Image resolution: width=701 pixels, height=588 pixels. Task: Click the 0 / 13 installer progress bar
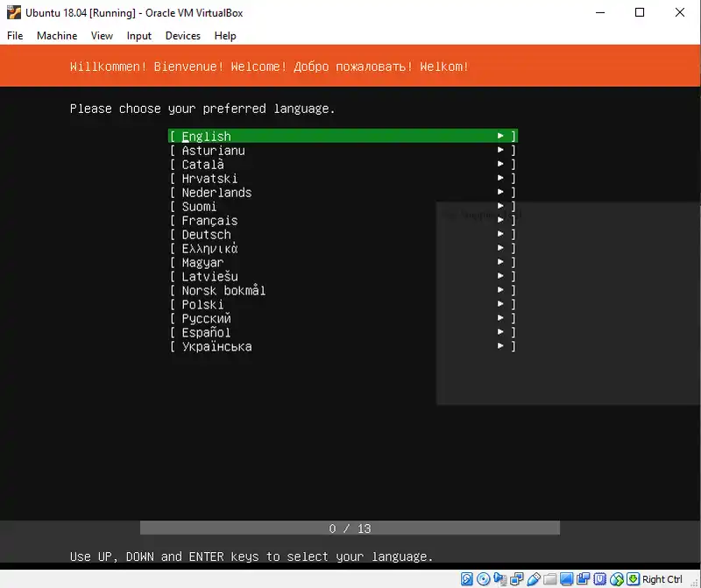350,528
